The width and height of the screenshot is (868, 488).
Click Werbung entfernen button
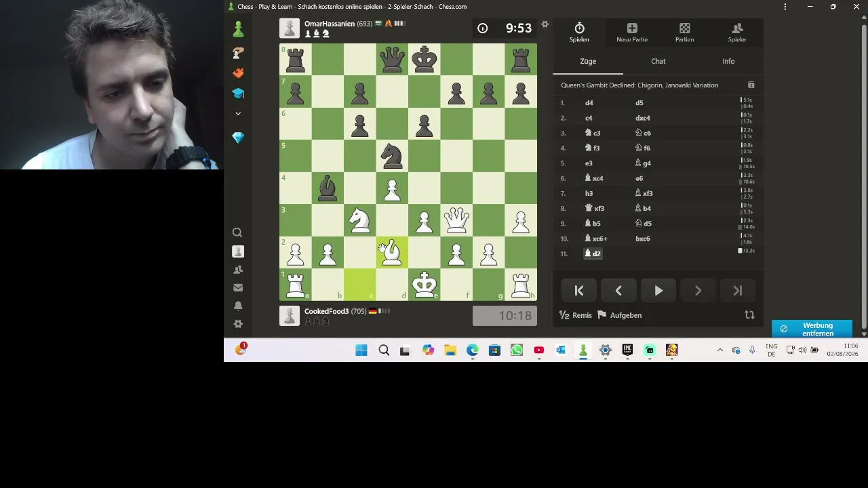click(812, 329)
